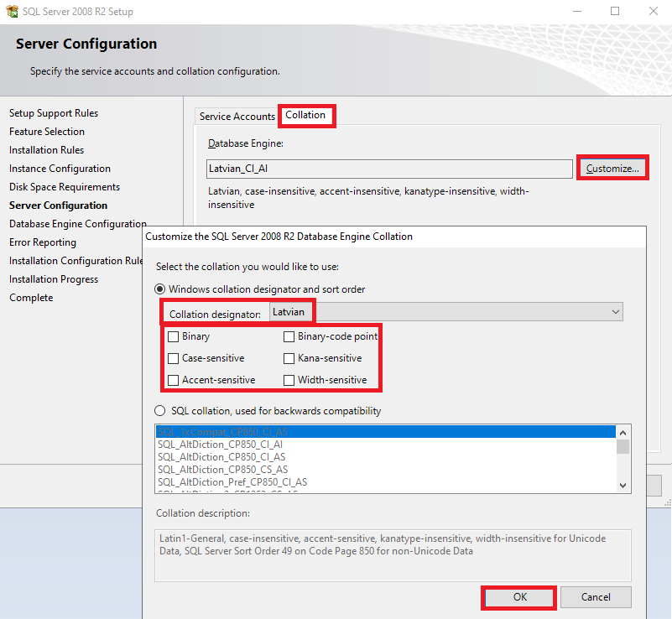Screen dimensions: 672x619
Task: Click the collation list scroll down arrow
Action: click(x=623, y=486)
